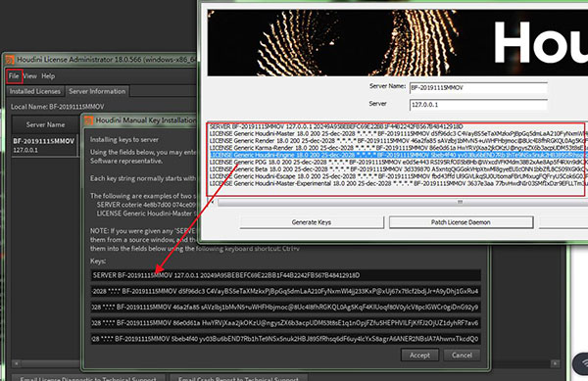Open the File menu

[14, 76]
